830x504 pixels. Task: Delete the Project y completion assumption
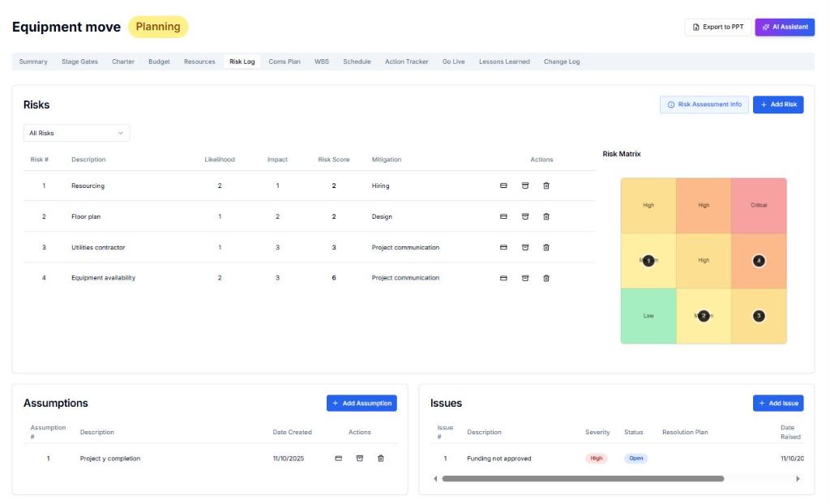pos(381,459)
